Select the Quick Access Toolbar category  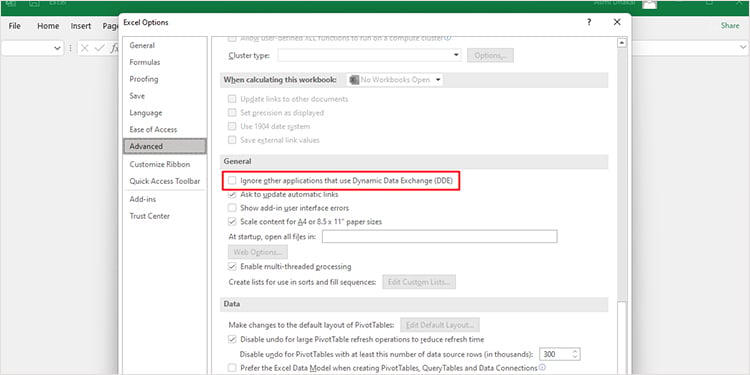[165, 181]
